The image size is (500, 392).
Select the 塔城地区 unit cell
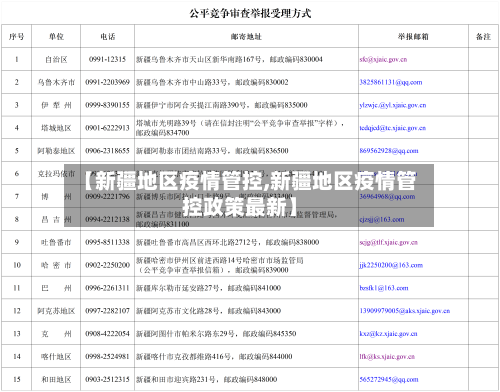[56, 128]
